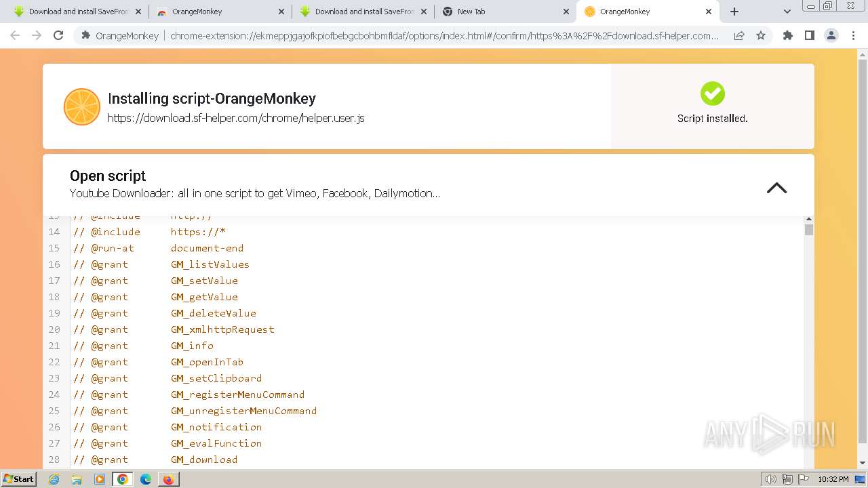The height and width of the screenshot is (488, 868).
Task: Click GM_unregisterMenuCommand on line 25
Action: click(x=243, y=411)
